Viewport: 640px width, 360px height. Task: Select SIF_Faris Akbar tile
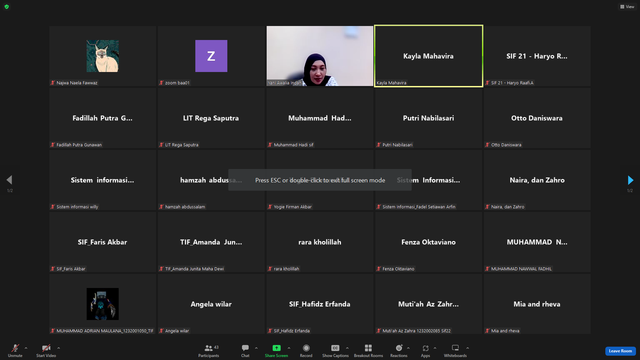click(x=102, y=242)
